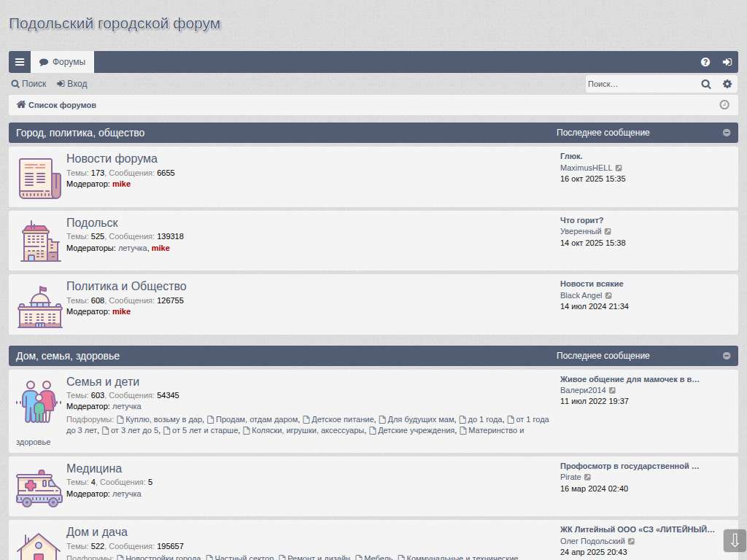Open the FAQ question mark icon
This screenshot has height=560, width=747.
(705, 62)
